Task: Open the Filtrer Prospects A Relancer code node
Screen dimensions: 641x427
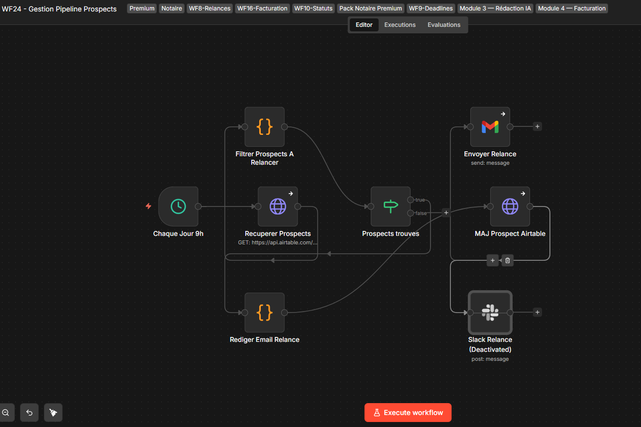Action: click(264, 127)
